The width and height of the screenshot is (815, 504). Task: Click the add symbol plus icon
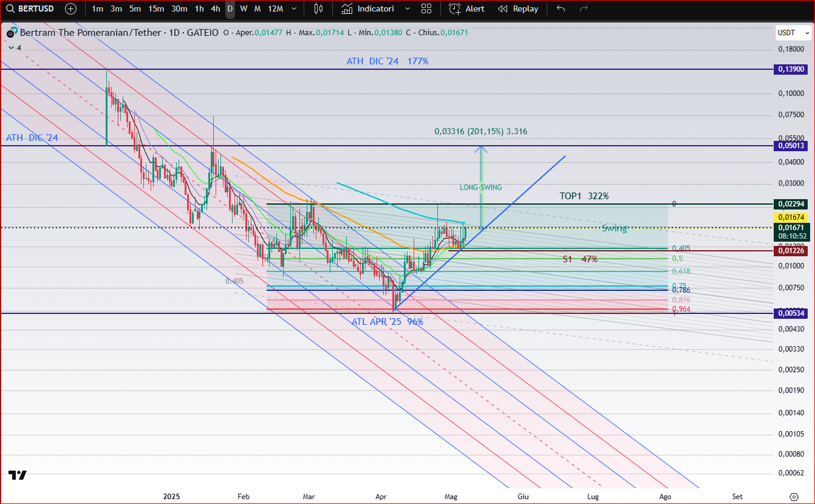pos(70,9)
